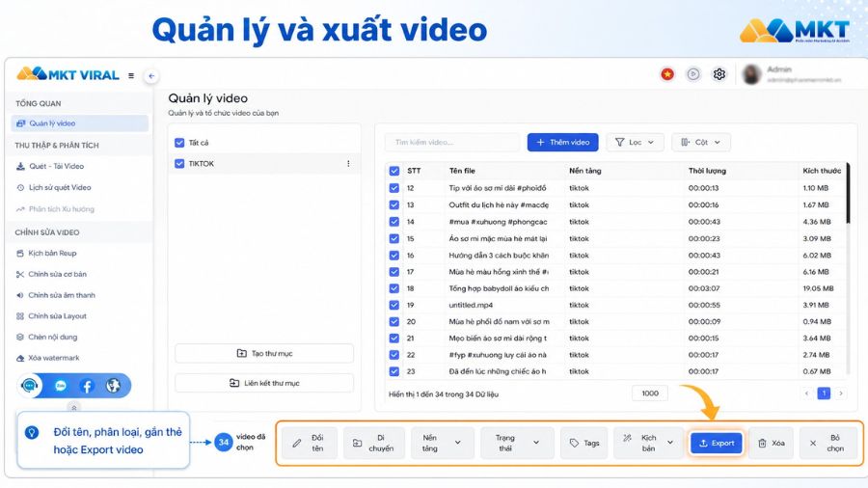Sort by Kích thước column header

pyautogui.click(x=822, y=171)
